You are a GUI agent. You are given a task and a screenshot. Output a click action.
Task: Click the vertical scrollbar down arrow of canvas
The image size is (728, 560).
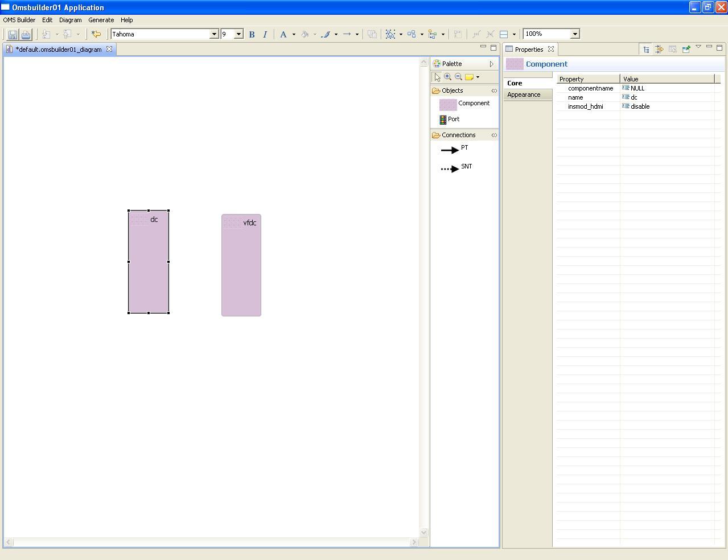click(423, 533)
